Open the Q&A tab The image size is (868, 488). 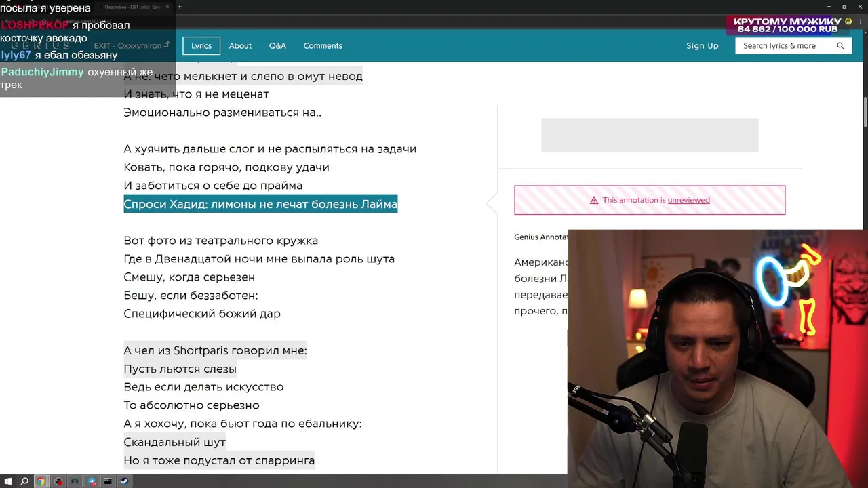click(x=277, y=45)
